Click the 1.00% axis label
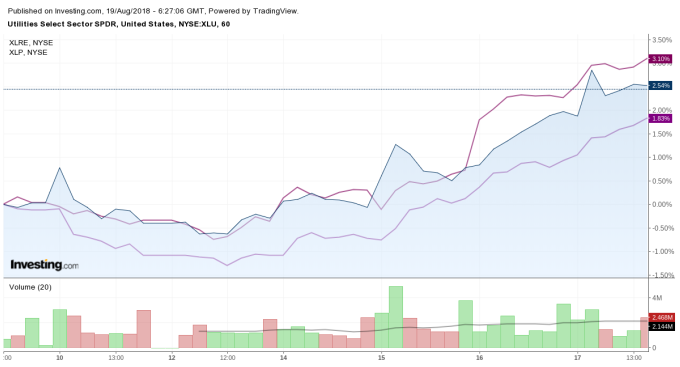This screenshot has height=367, width=680. click(662, 157)
